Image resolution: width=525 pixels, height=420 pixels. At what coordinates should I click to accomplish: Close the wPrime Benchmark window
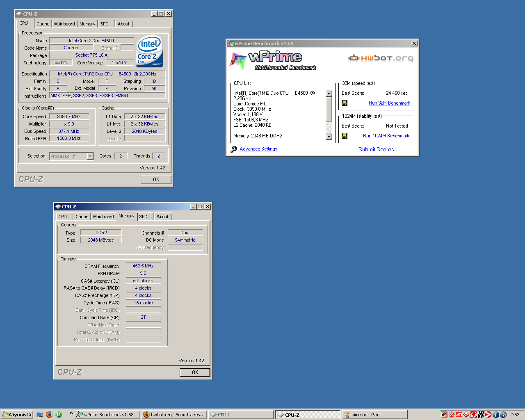click(414, 43)
